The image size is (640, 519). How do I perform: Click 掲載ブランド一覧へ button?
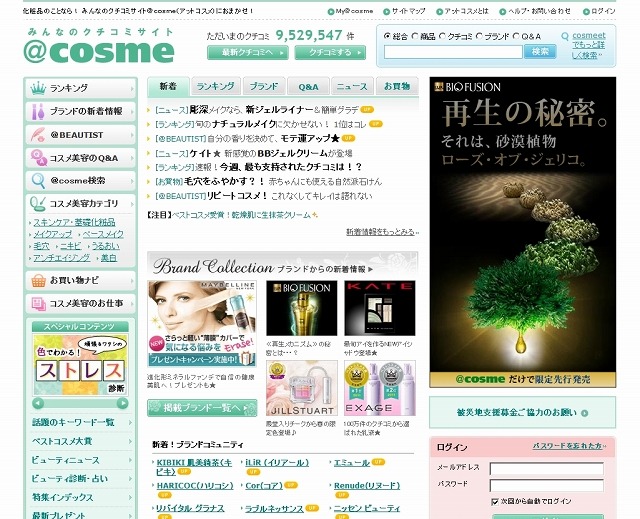pos(202,408)
